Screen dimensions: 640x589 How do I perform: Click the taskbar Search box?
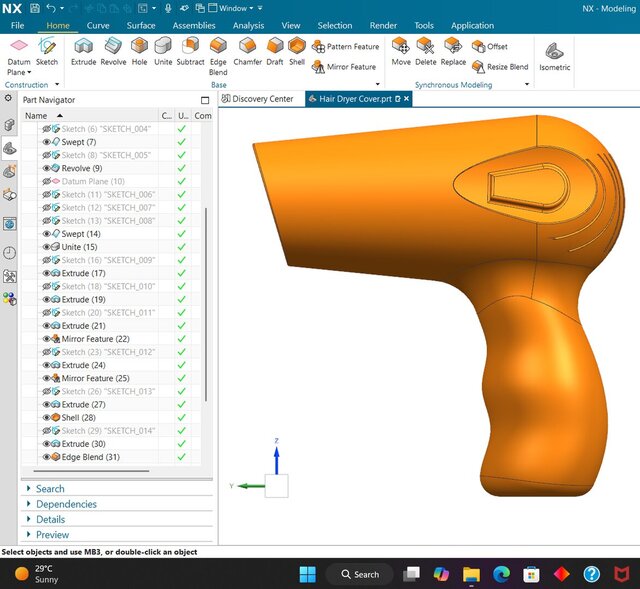(360, 574)
